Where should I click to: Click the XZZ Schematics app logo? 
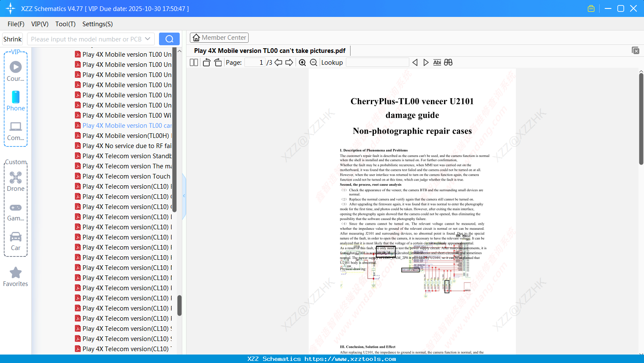[10, 8]
